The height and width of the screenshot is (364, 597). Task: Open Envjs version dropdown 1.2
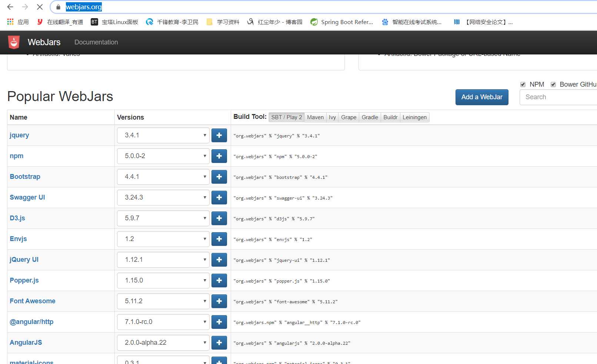163,239
